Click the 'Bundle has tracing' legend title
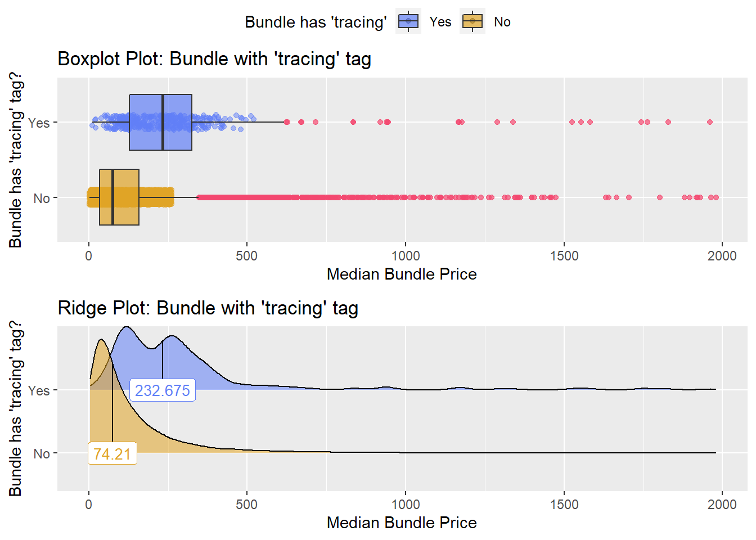Viewport: 756px width, 540px height. point(316,22)
